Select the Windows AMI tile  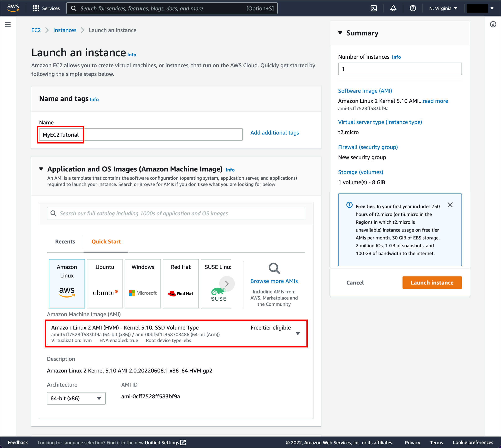pyautogui.click(x=143, y=283)
